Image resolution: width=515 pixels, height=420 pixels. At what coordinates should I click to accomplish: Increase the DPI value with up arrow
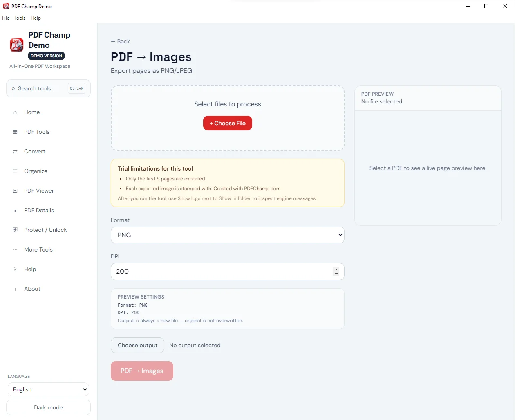336,269
